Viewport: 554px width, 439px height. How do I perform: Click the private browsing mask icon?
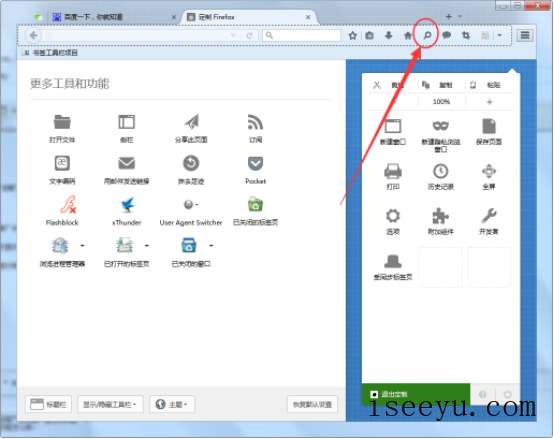441,126
